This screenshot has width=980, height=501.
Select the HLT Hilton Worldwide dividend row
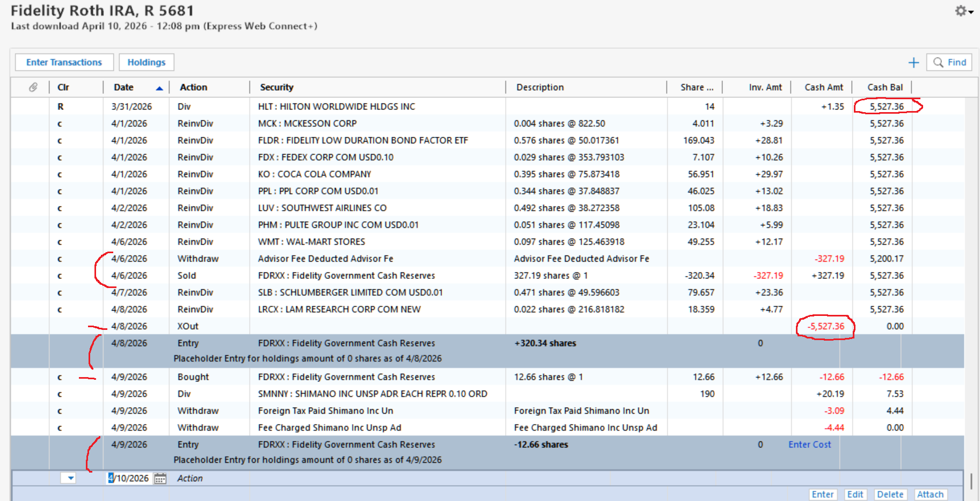coord(487,106)
